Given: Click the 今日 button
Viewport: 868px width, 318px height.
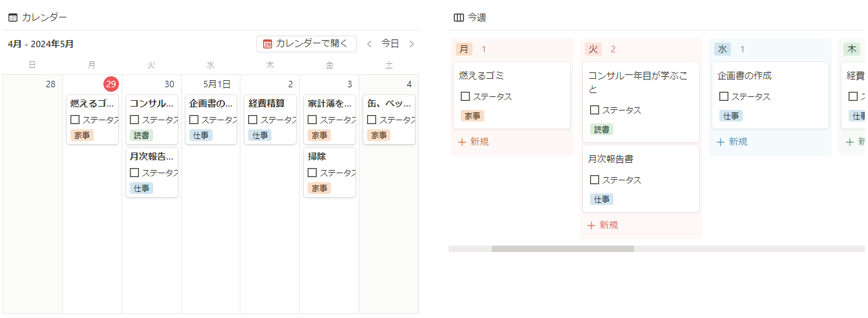Looking at the screenshot, I should coord(390,44).
